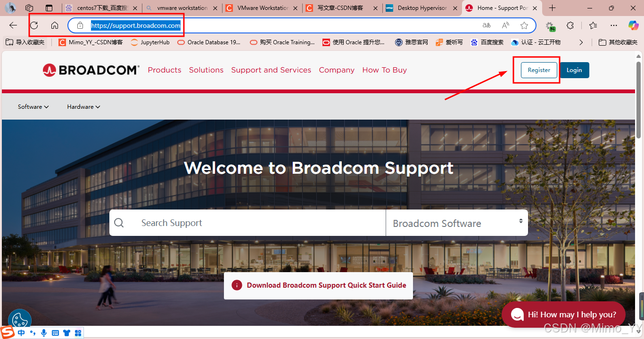Screen dimensions: 644x339
Task: Click the info icon beside the Quick Start Guide
Action: [x=237, y=285]
